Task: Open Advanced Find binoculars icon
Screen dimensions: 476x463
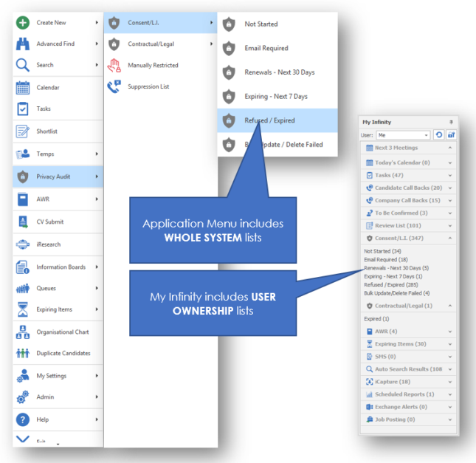Action: click(22, 44)
